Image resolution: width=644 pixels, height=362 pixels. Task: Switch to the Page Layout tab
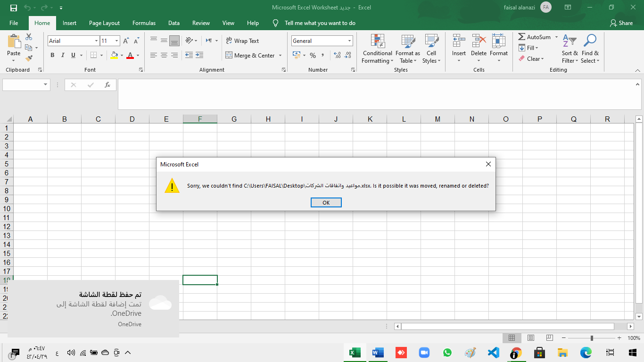point(104,23)
